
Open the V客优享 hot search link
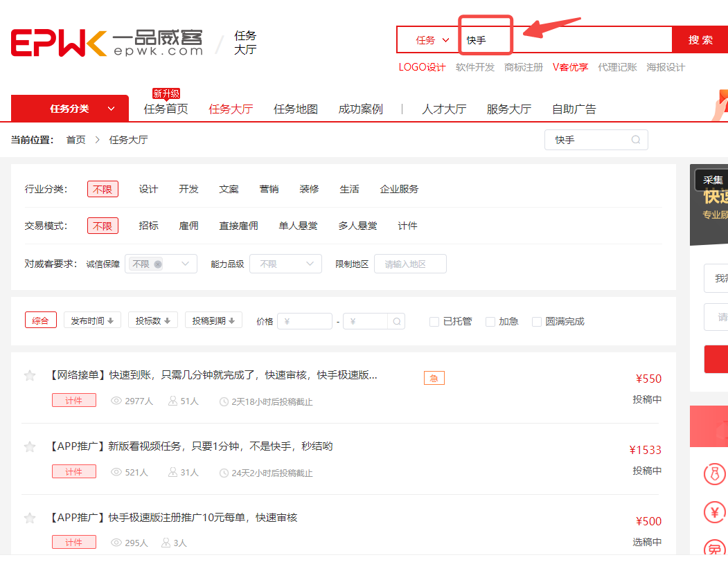(x=570, y=67)
